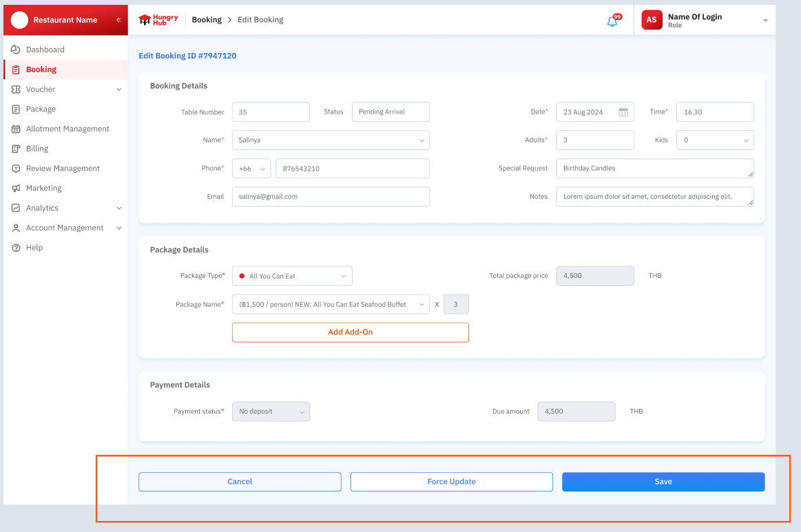Open calendar icon in Date field
This screenshot has height=532, width=801.
pos(623,112)
